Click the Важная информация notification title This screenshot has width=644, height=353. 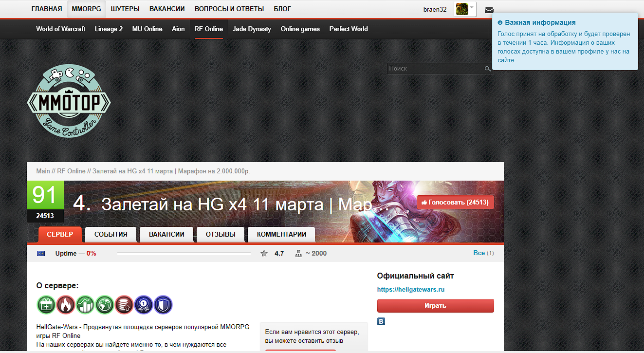pyautogui.click(x=540, y=22)
